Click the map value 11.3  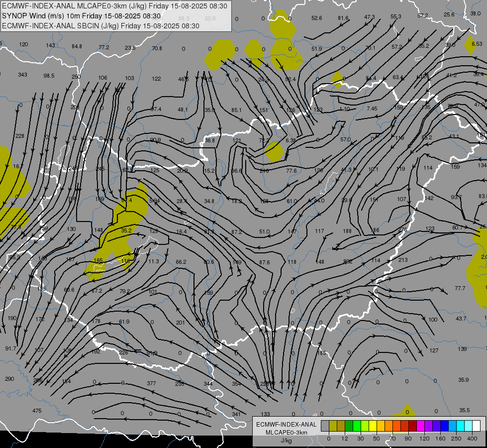coord(153,261)
